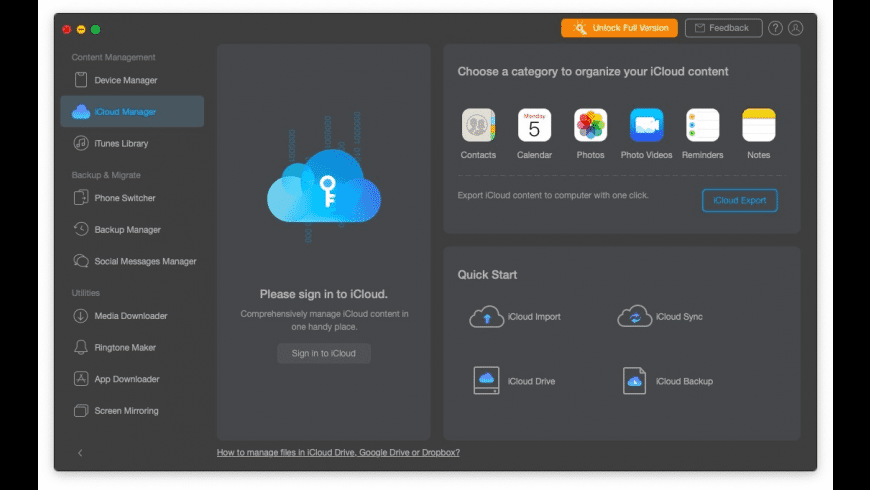Choose Notes category icon
870x490 pixels.
coord(758,125)
